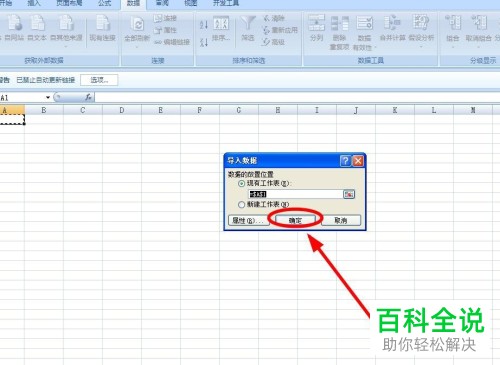Image resolution: width=500 pixels, height=365 pixels.
Task: Click the fx insert function icon
Action: coord(88,97)
